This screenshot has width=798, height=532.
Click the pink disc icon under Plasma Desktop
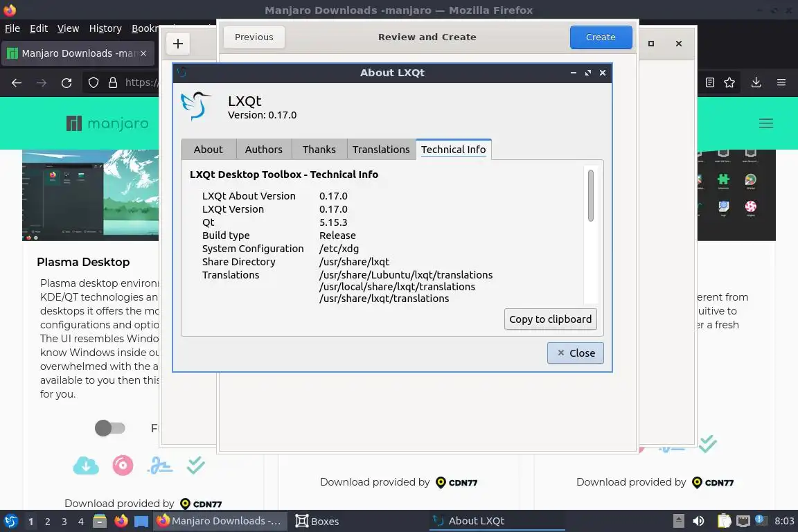(x=123, y=465)
